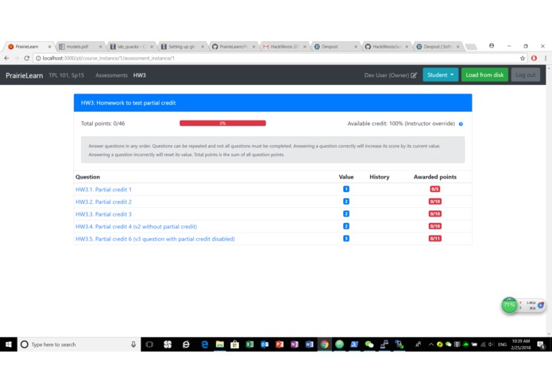Open the Student view dropdown
This screenshot has width=552, height=392.
point(440,75)
